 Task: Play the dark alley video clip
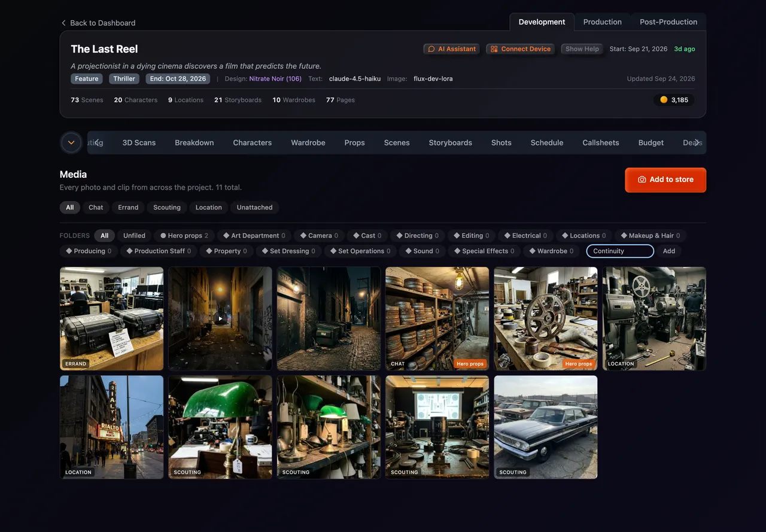coord(220,319)
